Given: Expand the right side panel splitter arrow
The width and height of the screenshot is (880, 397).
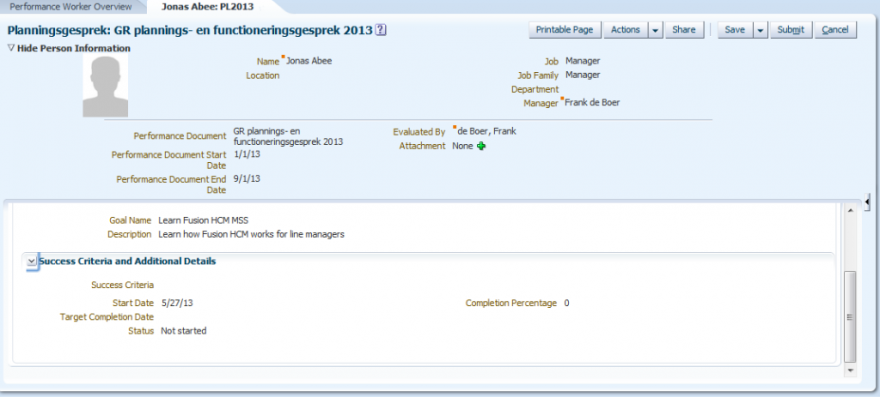Looking at the screenshot, I should click(x=867, y=202).
